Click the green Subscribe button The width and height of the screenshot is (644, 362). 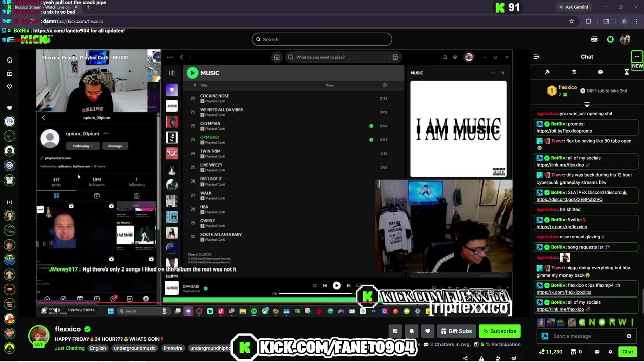[x=499, y=331]
